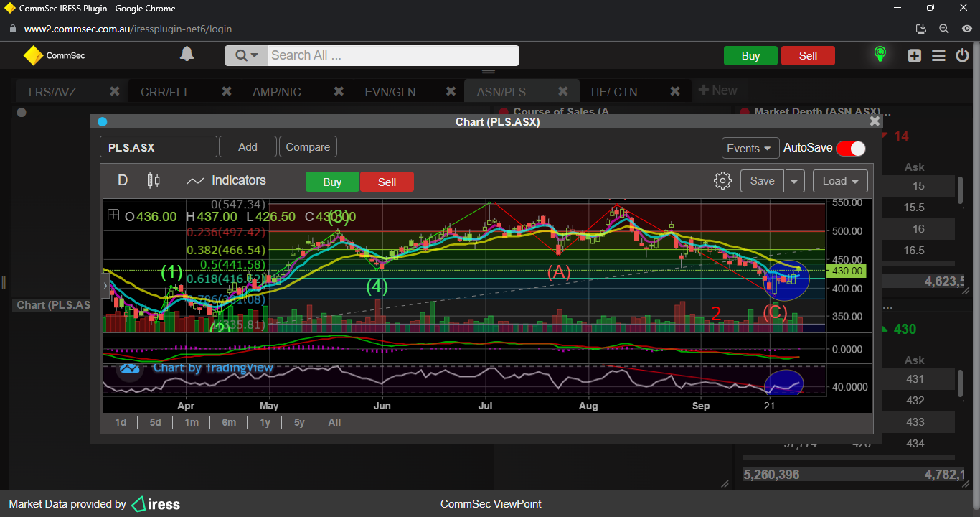Screen dimensions: 980x517
Task: Click the Chrome zoom magnifier icon
Action: point(943,29)
